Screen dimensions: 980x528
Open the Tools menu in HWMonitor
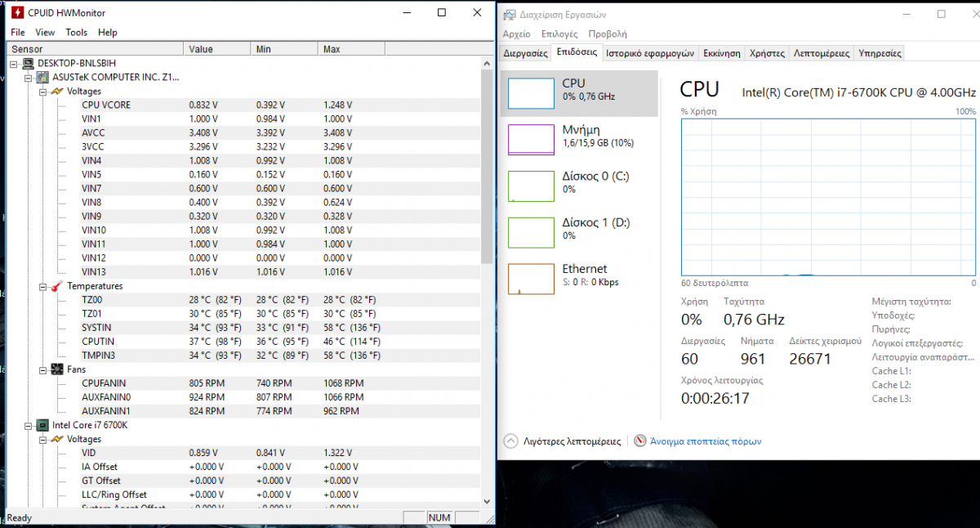pyautogui.click(x=77, y=33)
